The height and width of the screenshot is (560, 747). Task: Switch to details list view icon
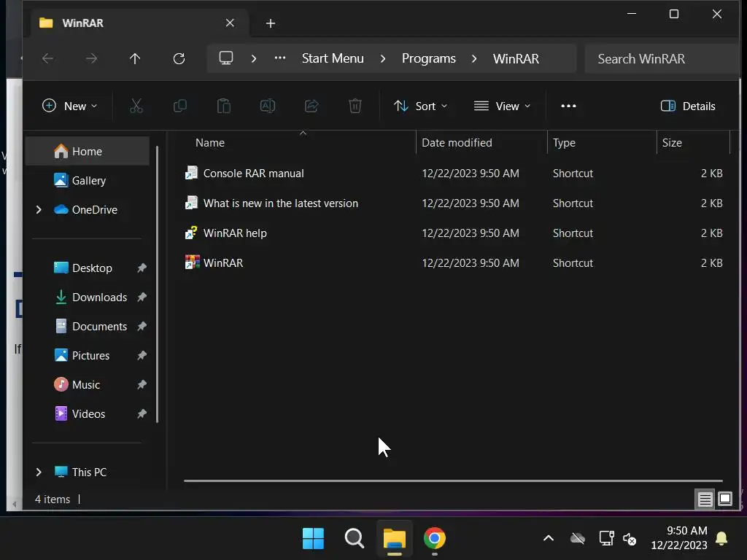pos(705,499)
